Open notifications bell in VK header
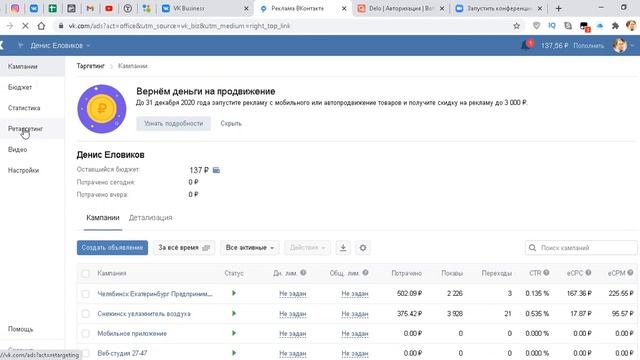640x360 pixels. coord(526,44)
